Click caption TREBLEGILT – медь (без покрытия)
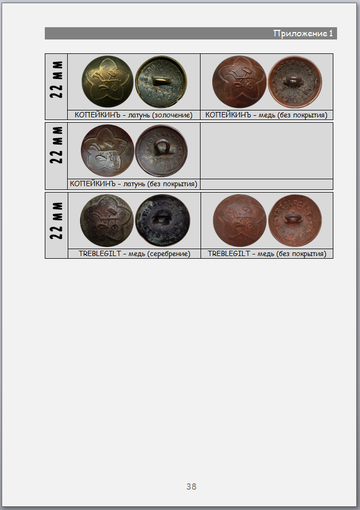This screenshot has height=510, width=360. pyautogui.click(x=267, y=254)
